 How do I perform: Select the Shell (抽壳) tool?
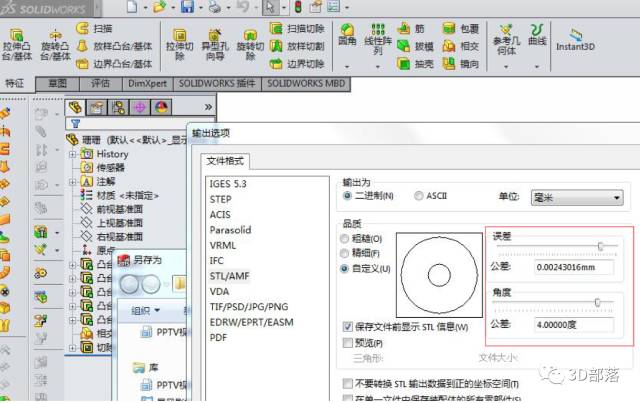click(x=415, y=64)
